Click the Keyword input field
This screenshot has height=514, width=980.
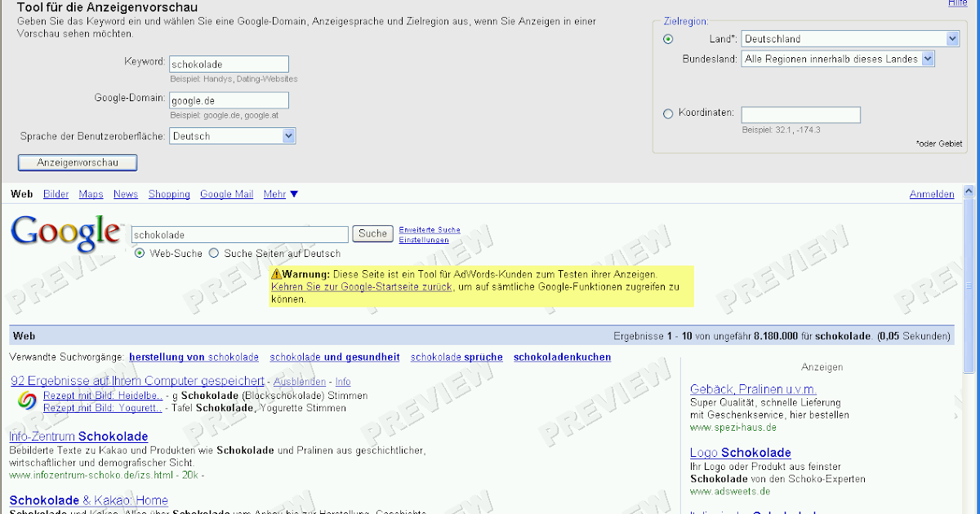click(229, 64)
